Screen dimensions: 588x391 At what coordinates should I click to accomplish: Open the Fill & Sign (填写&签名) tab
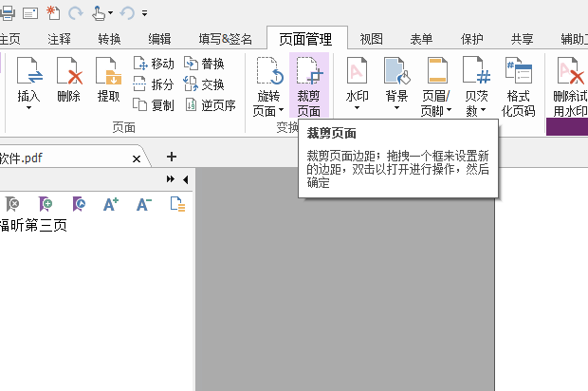225,39
